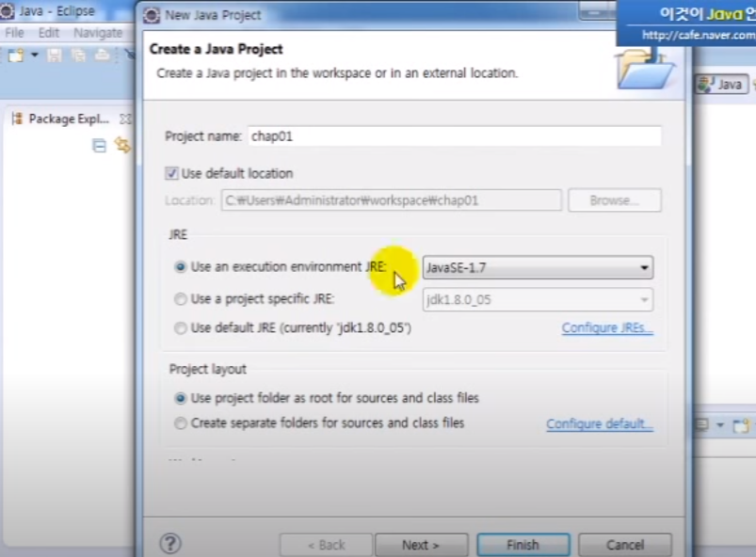Screen dimensions: 756x557
Task: Click the Cancel button
Action: click(625, 545)
